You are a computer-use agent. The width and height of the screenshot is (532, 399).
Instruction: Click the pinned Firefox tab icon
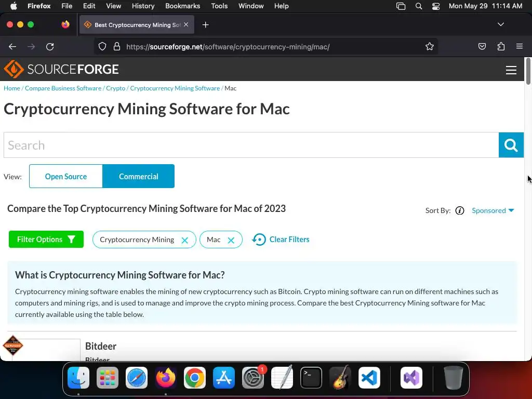tap(65, 24)
